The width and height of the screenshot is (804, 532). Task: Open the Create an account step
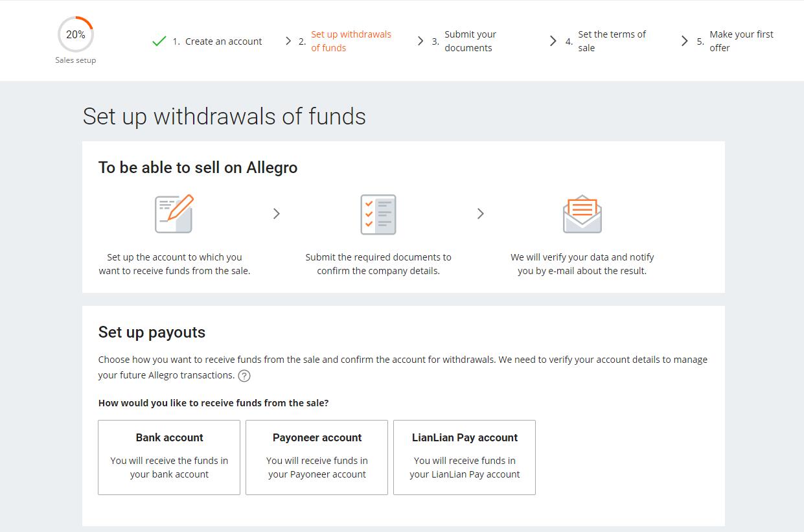click(223, 41)
